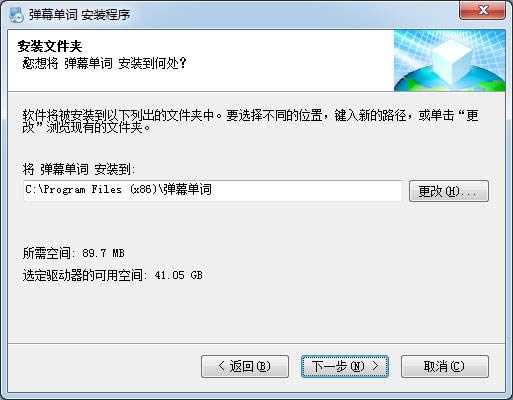Click the globe graphic beneath the cube

coord(450,80)
